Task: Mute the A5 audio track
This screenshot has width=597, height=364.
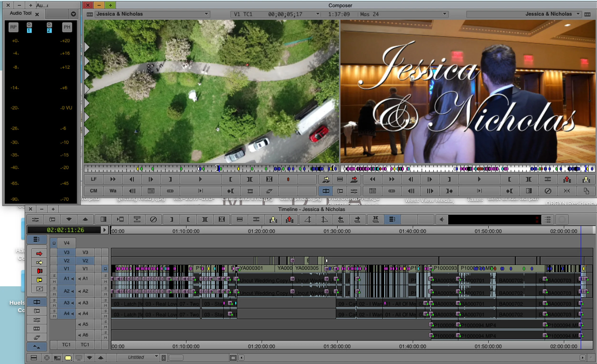Action: 105,327
